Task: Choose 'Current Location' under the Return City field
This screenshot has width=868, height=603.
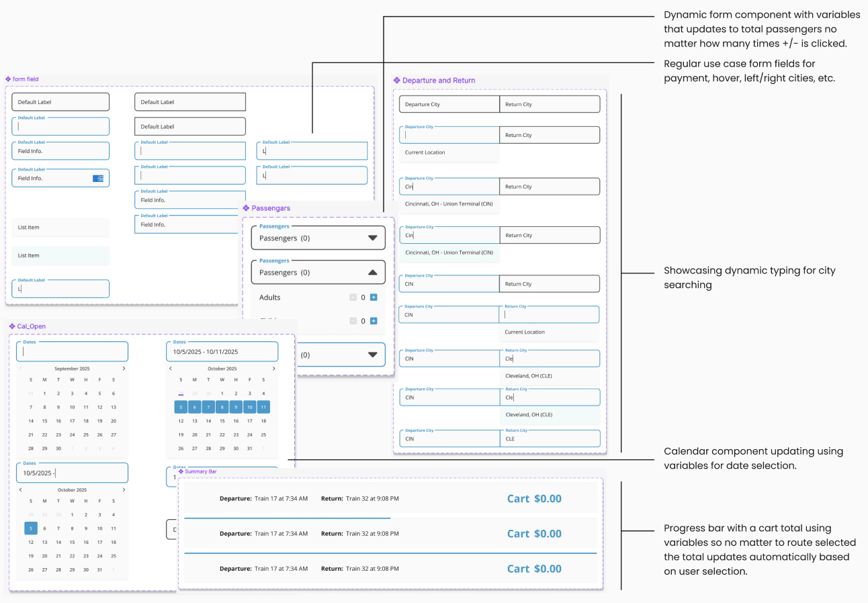Action: click(x=549, y=332)
